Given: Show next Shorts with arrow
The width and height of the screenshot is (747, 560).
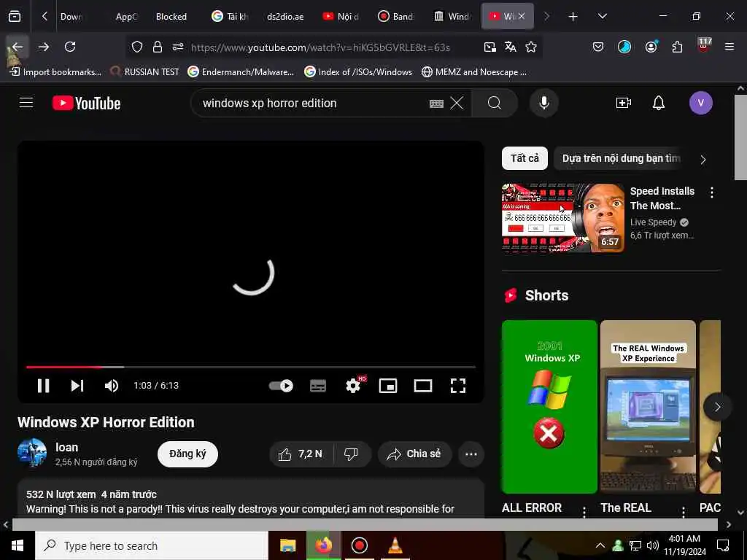Looking at the screenshot, I should coord(717,407).
